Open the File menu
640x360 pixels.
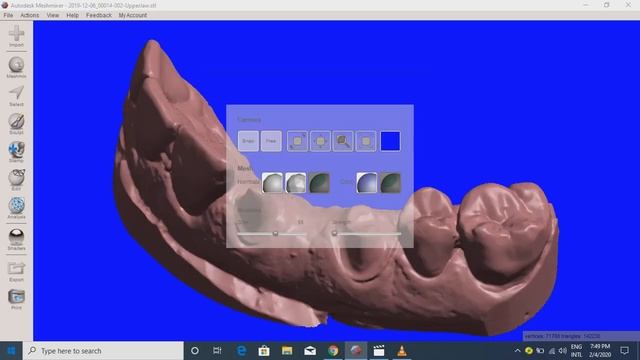[8, 15]
